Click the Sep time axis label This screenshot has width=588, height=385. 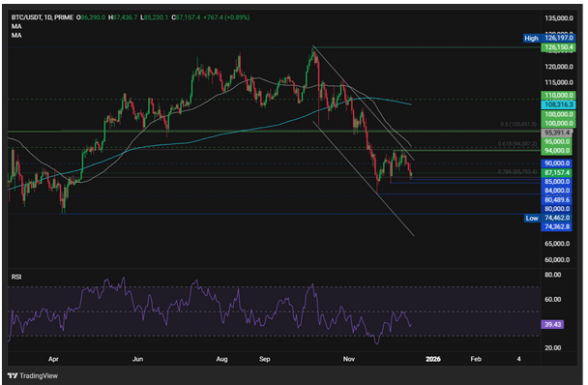click(x=264, y=359)
